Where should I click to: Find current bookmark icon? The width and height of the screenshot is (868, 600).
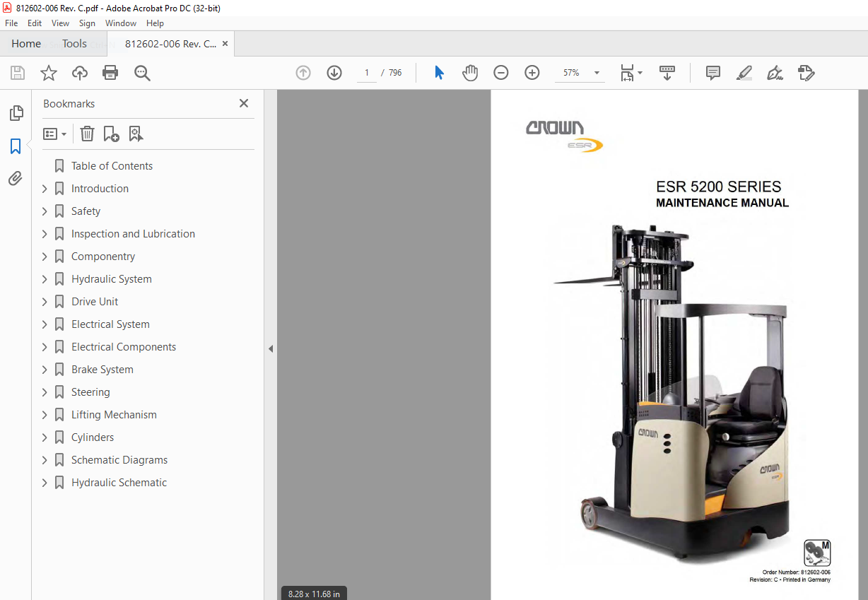pos(136,134)
